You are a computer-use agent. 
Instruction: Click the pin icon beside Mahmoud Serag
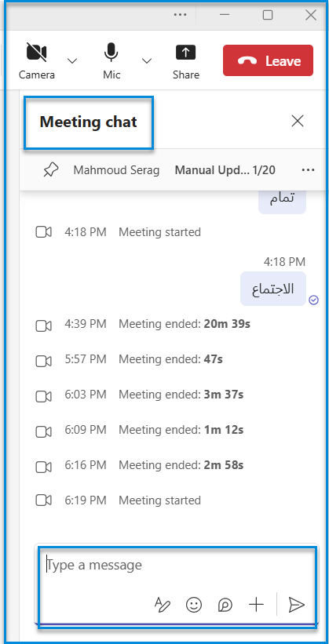click(51, 169)
